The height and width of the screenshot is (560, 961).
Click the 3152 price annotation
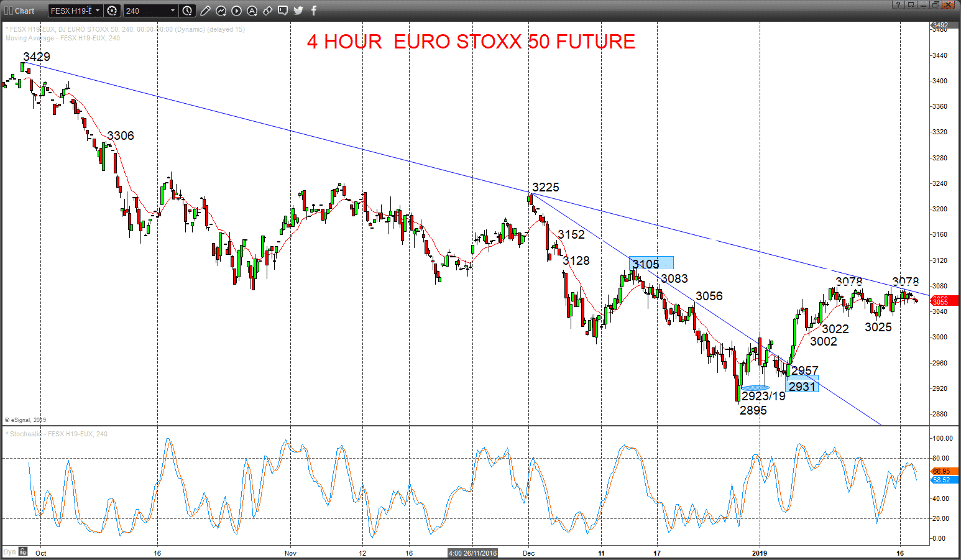coord(571,234)
